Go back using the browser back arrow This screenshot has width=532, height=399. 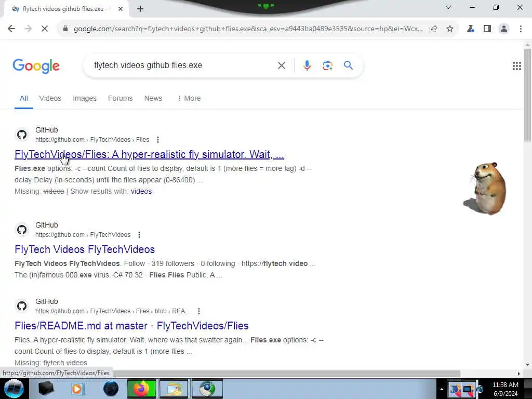(11, 29)
